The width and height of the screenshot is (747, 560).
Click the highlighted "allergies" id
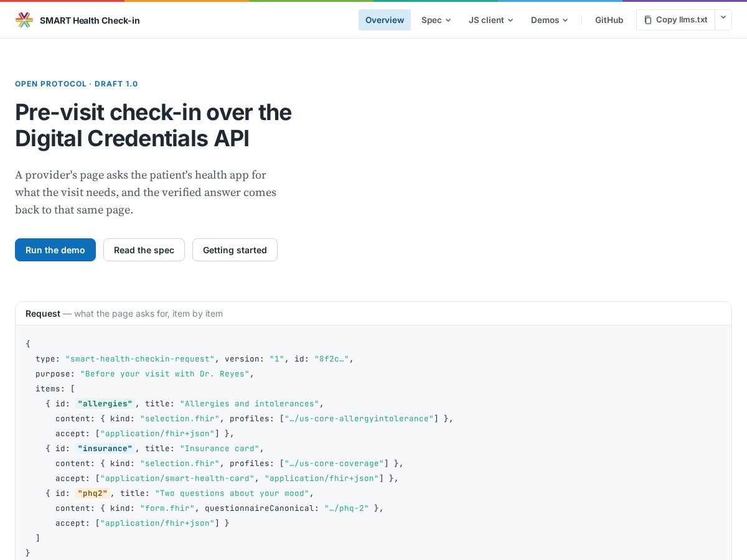click(x=105, y=403)
